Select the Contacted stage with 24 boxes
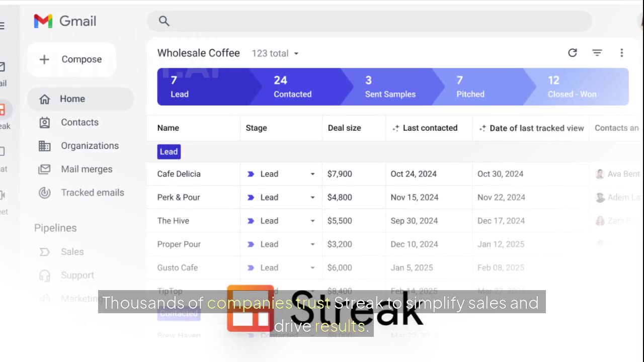Image resolution: width=644 pixels, height=362 pixels. (x=302, y=87)
